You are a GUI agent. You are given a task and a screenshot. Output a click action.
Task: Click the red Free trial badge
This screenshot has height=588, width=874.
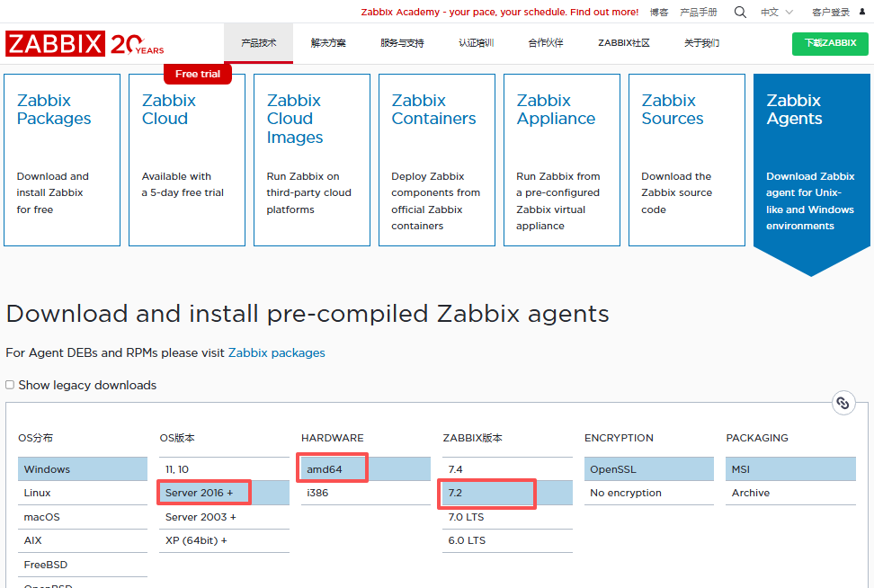click(x=198, y=74)
